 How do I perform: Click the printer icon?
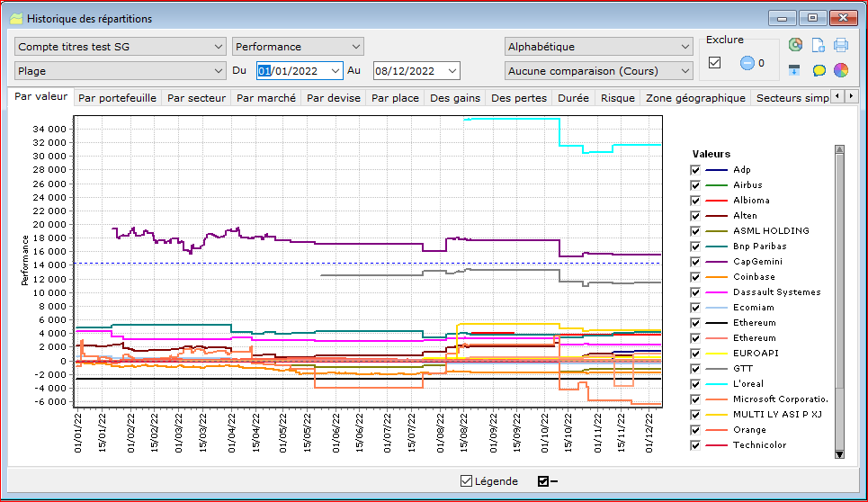(x=841, y=45)
